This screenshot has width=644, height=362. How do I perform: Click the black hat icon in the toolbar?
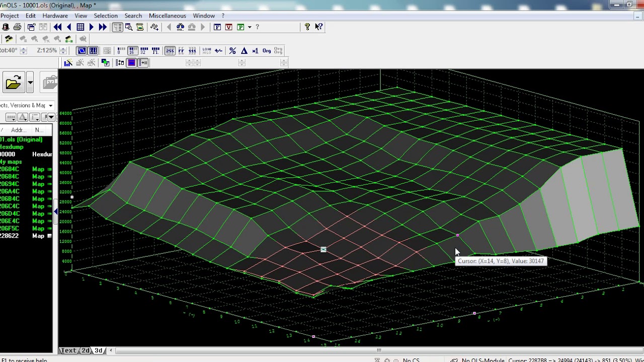pos(6,27)
